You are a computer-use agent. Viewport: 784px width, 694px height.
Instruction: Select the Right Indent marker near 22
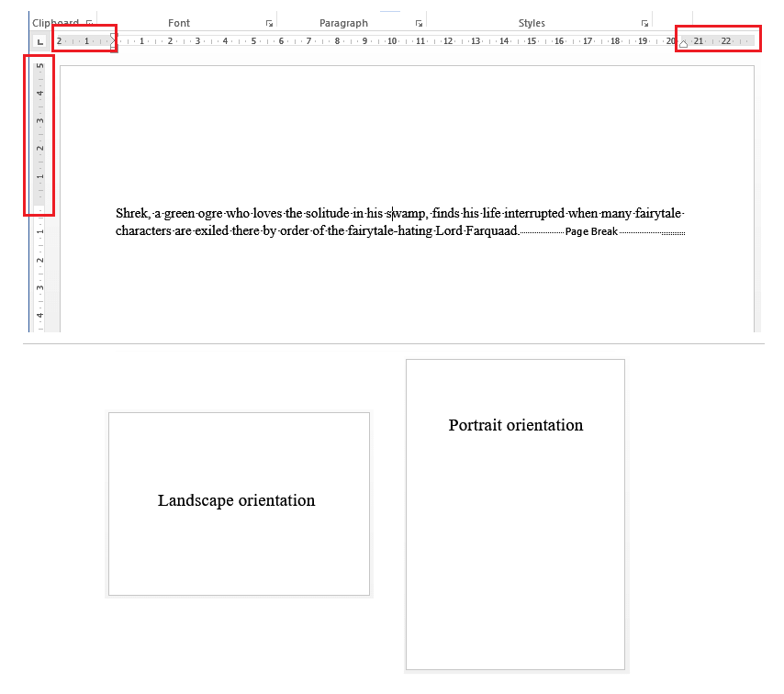click(x=683, y=43)
